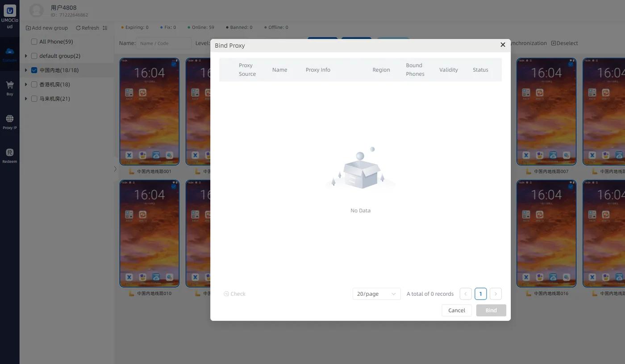Viewport: 625px width, 364px height.
Task: Go to previous page arrow
Action: [x=465, y=294]
